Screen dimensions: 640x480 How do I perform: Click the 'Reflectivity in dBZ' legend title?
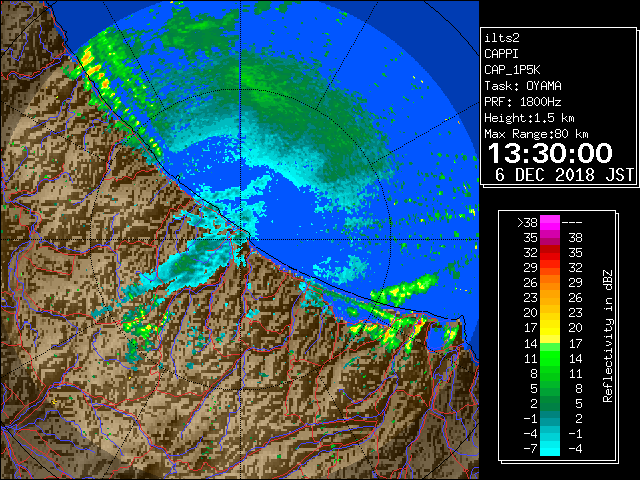[x=608, y=336]
